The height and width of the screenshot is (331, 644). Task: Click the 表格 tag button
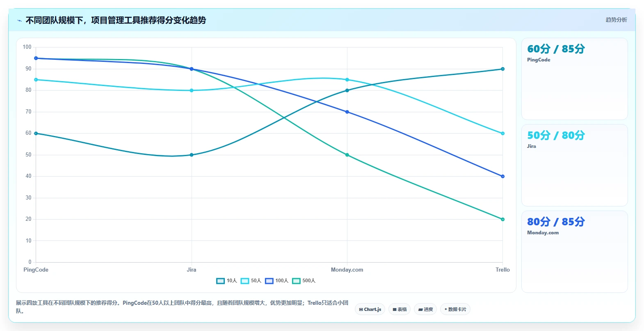[x=400, y=309]
